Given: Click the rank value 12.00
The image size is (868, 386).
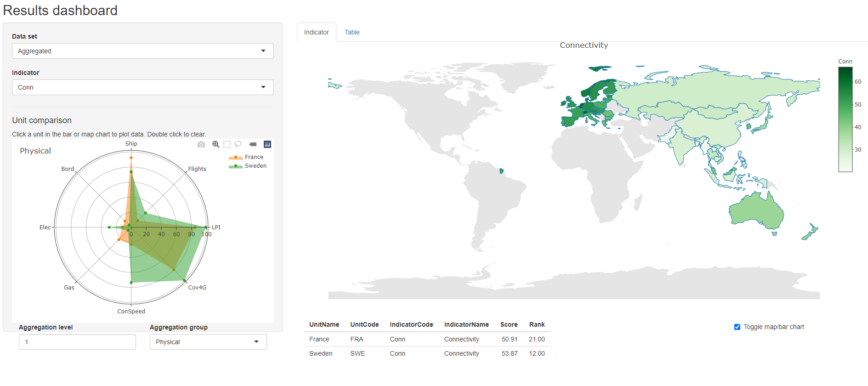Looking at the screenshot, I should coord(537,353).
